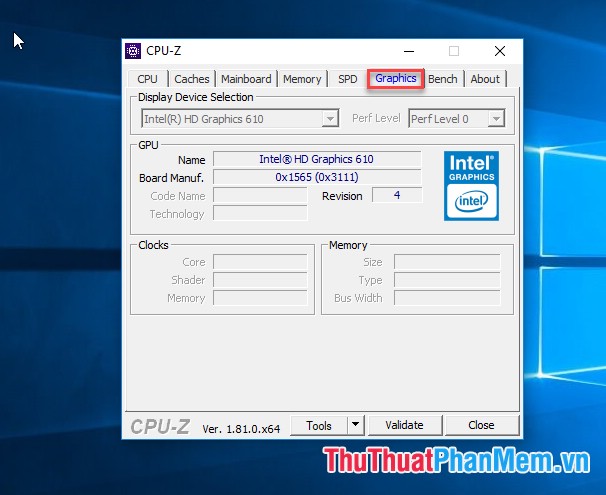
Task: Click the Revision value field
Action: [x=396, y=195]
